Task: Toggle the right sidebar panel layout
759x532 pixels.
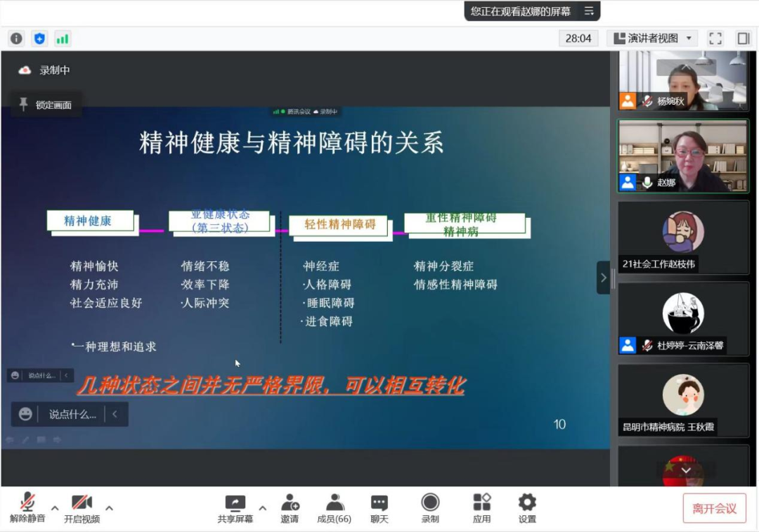Action: coord(743,39)
